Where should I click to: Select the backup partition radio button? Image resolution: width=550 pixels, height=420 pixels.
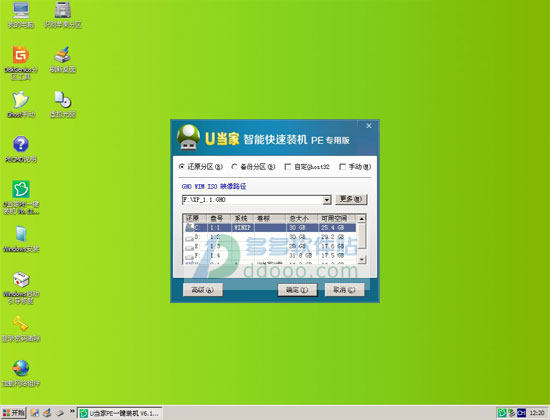(x=234, y=167)
